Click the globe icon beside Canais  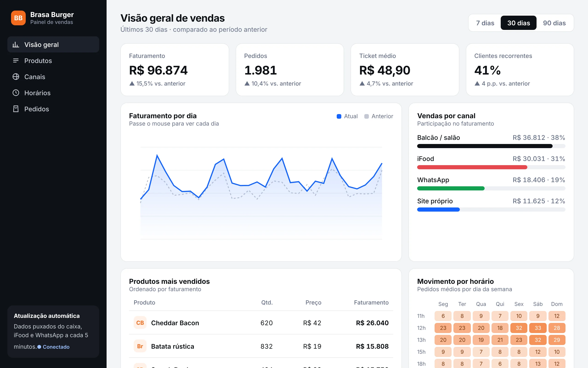pos(16,77)
